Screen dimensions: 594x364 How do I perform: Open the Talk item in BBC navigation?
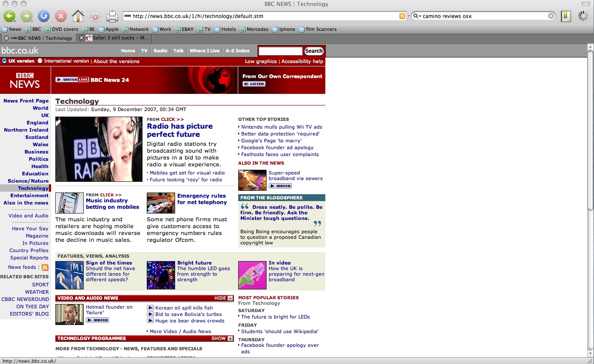click(179, 51)
